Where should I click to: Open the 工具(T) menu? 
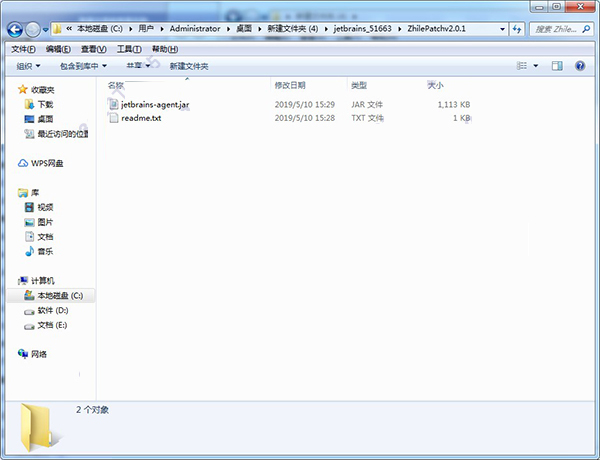(129, 49)
